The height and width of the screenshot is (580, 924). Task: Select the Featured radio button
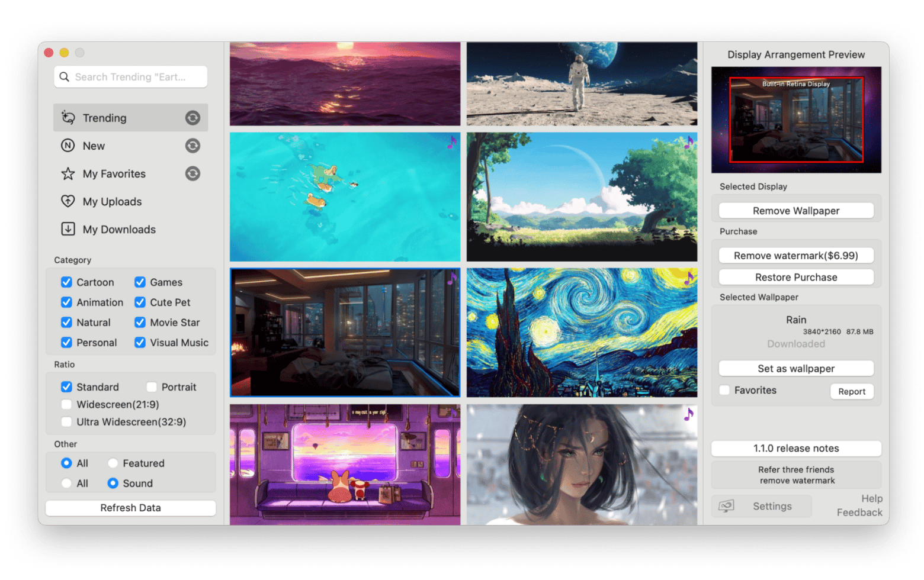tap(113, 463)
